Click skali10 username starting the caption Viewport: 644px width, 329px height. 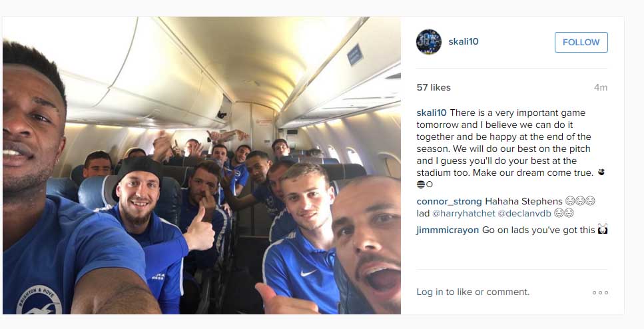(432, 113)
